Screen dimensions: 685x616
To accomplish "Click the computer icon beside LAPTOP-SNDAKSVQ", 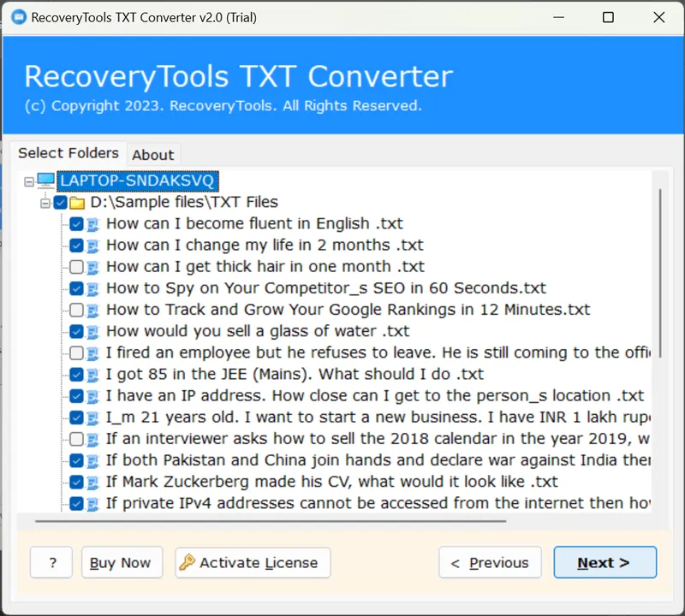I will (x=46, y=181).
